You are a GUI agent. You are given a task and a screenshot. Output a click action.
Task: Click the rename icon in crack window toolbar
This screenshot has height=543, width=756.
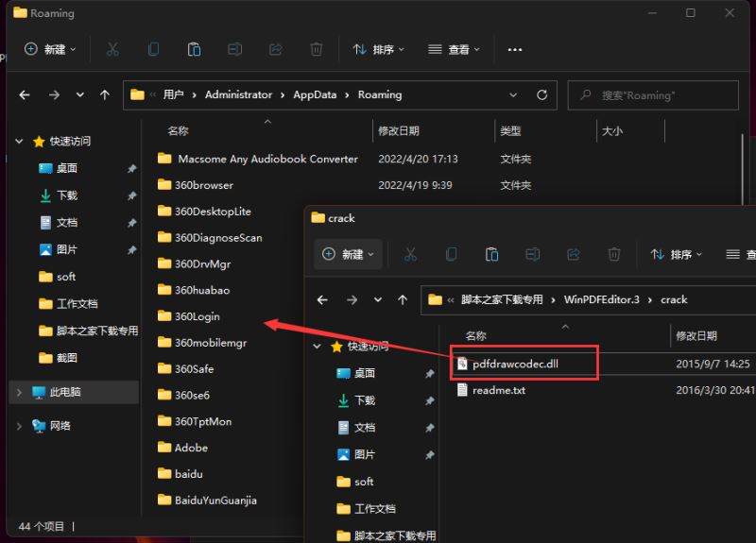click(x=532, y=254)
